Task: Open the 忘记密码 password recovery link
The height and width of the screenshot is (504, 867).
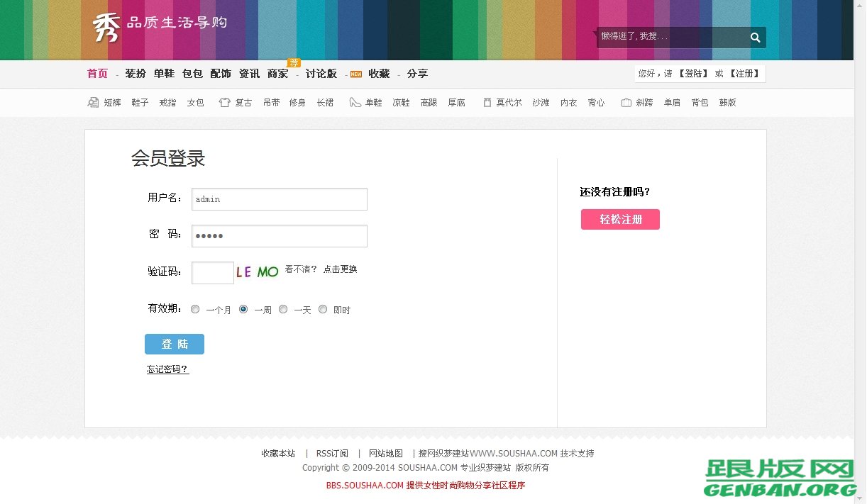Action: [x=167, y=369]
